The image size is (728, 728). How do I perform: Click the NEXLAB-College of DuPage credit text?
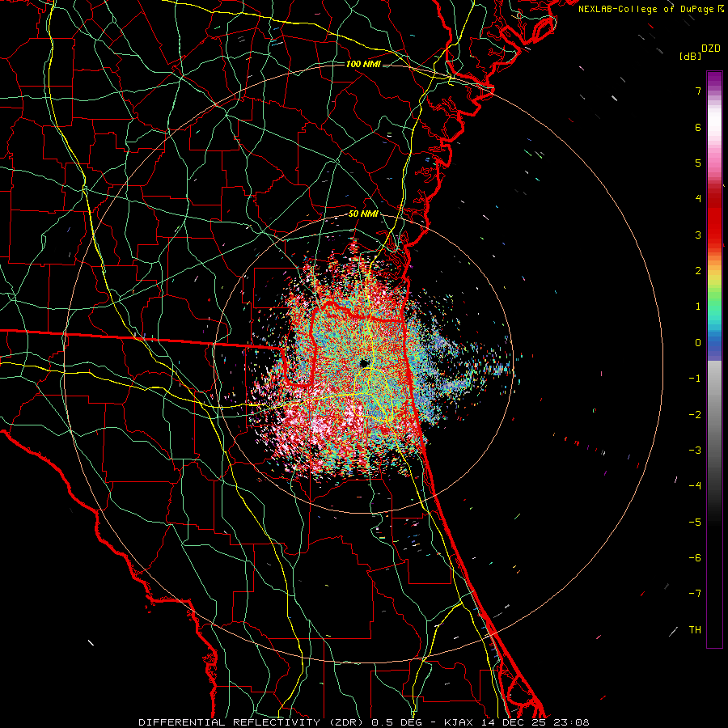647,9
